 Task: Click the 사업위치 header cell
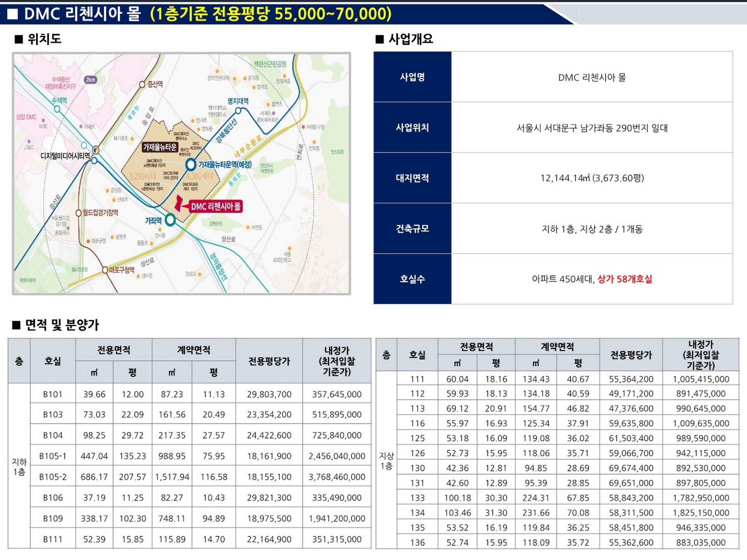412,128
